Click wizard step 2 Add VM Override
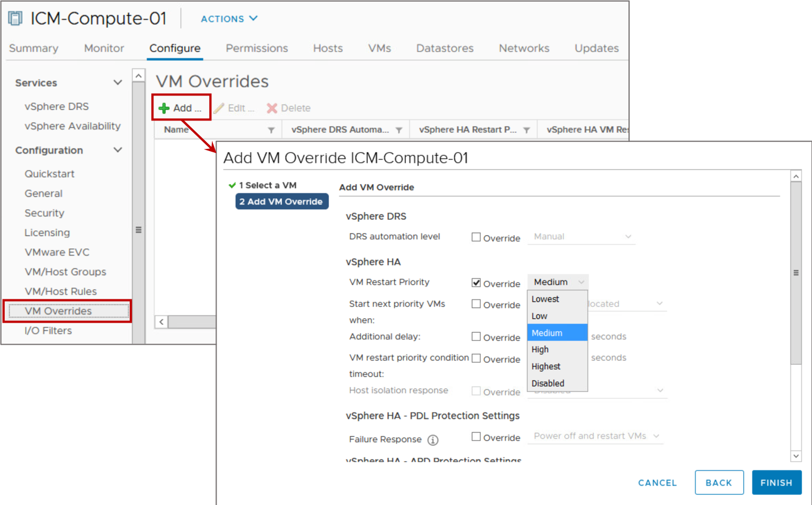This screenshot has height=505, width=812. click(282, 202)
